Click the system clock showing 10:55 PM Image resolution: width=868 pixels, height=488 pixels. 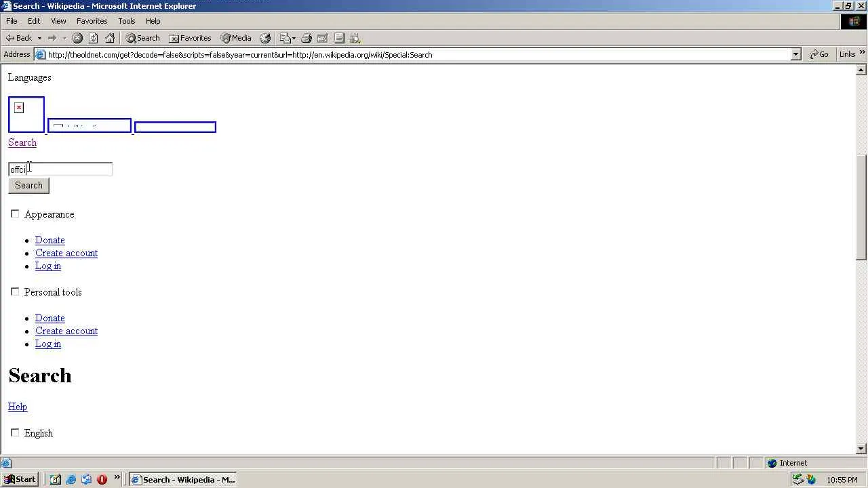842,480
